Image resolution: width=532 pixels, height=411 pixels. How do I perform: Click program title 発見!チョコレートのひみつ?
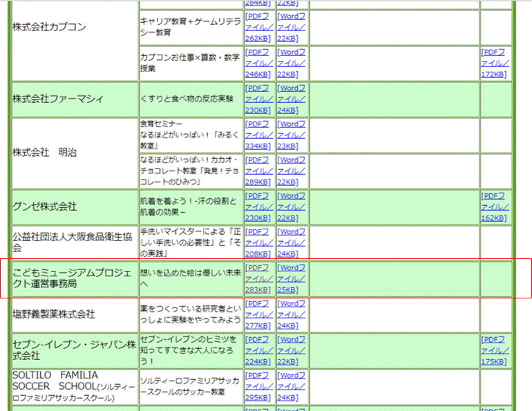pyautogui.click(x=190, y=171)
